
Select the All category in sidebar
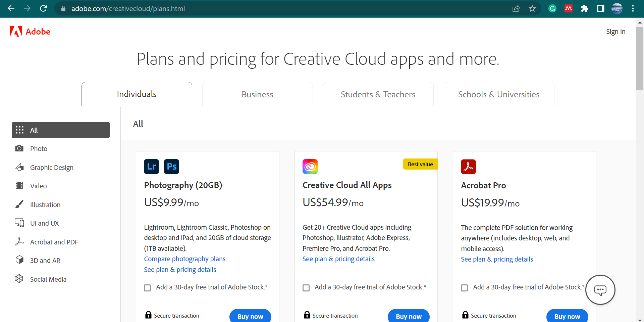click(61, 130)
